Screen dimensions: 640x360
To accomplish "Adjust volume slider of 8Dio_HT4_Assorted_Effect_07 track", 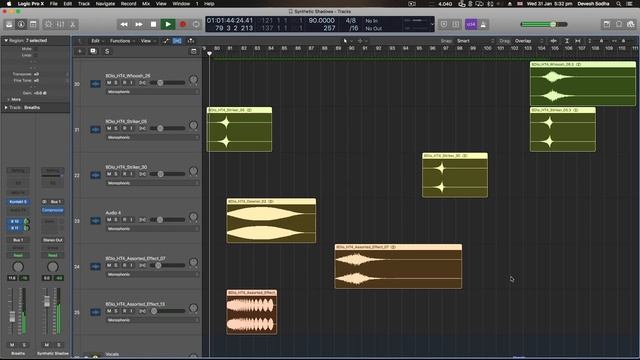I will pyautogui.click(x=167, y=265).
